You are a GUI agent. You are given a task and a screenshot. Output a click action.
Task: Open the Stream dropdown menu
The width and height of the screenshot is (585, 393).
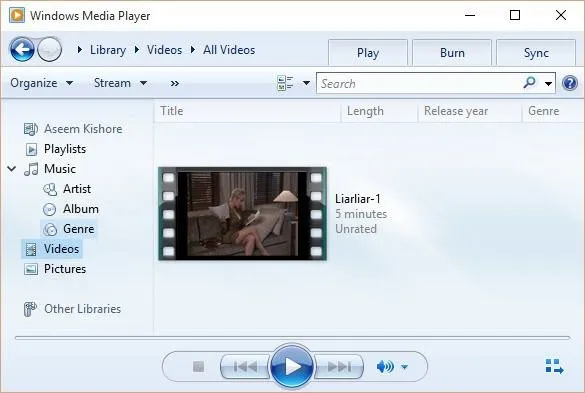pos(120,83)
